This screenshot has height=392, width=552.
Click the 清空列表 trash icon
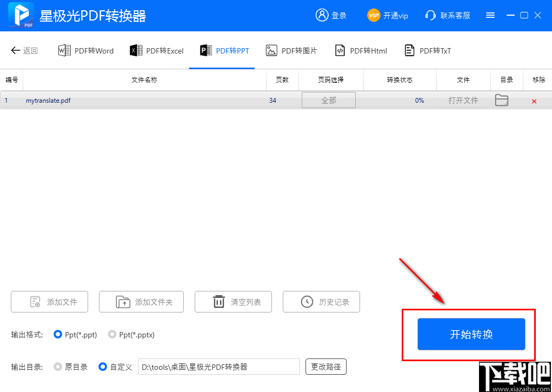220,302
